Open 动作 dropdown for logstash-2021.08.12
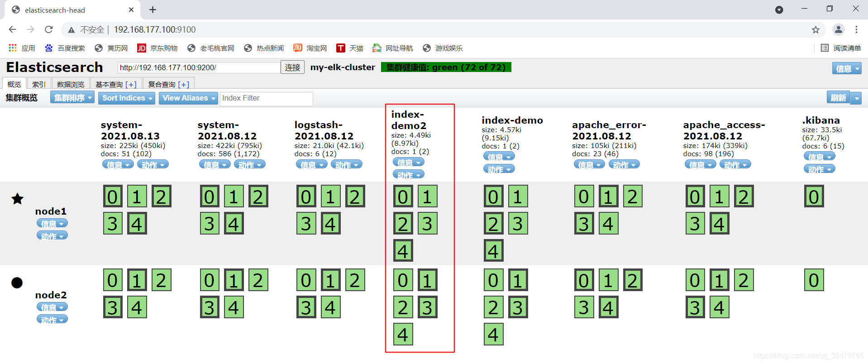This screenshot has width=868, height=364. tap(347, 164)
